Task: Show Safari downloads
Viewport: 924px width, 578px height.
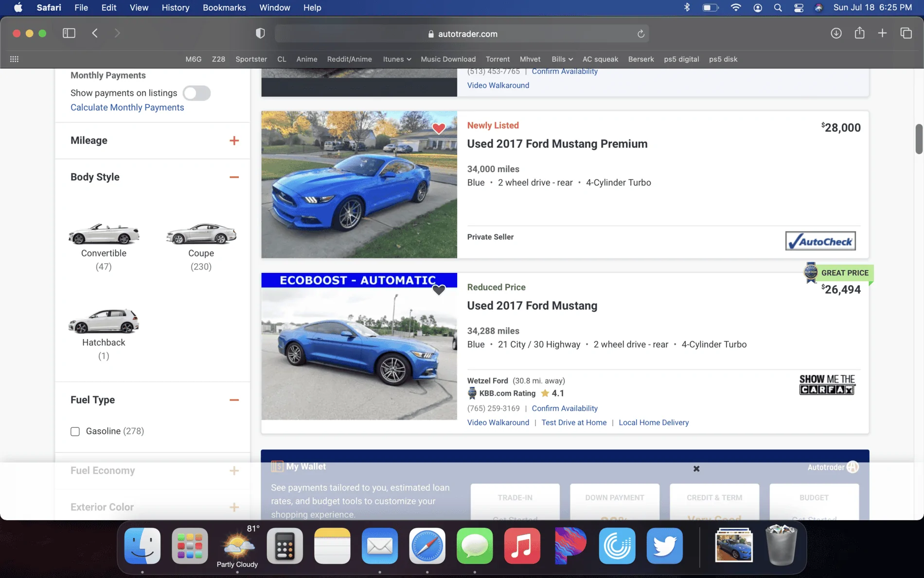Action: click(x=836, y=33)
